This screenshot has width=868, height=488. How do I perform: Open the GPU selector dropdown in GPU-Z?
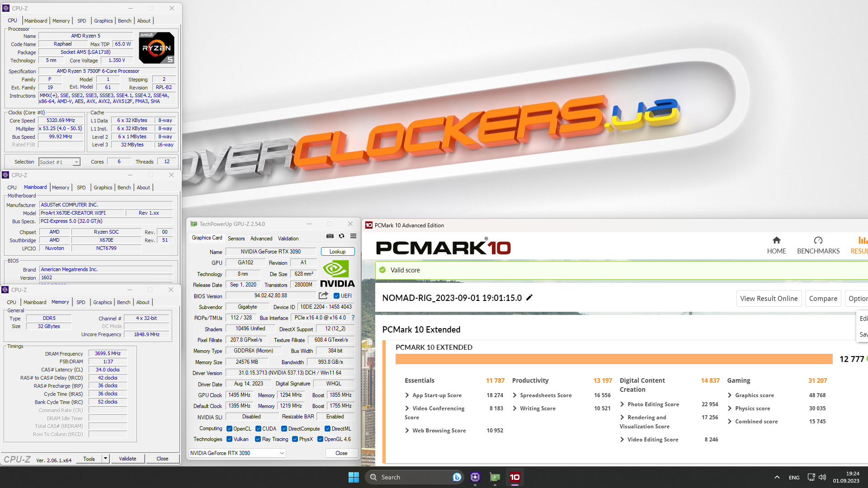(237, 453)
